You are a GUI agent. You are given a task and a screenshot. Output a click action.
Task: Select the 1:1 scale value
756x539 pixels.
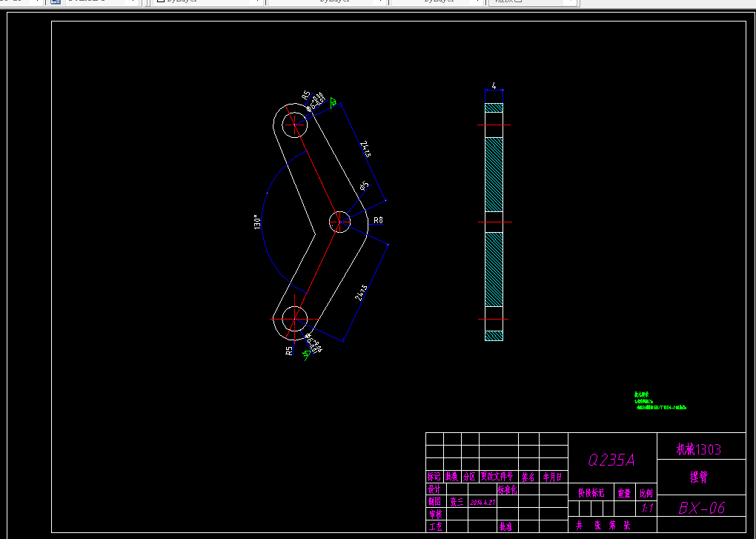tap(647, 508)
